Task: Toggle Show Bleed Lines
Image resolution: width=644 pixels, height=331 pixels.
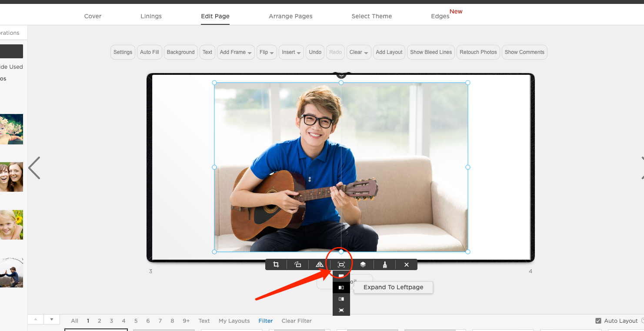Action: tap(431, 52)
